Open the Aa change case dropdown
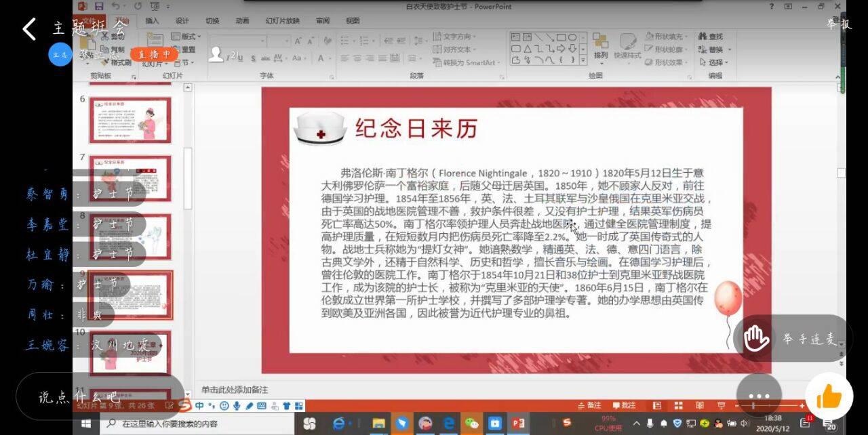868x435 pixels. tap(299, 58)
